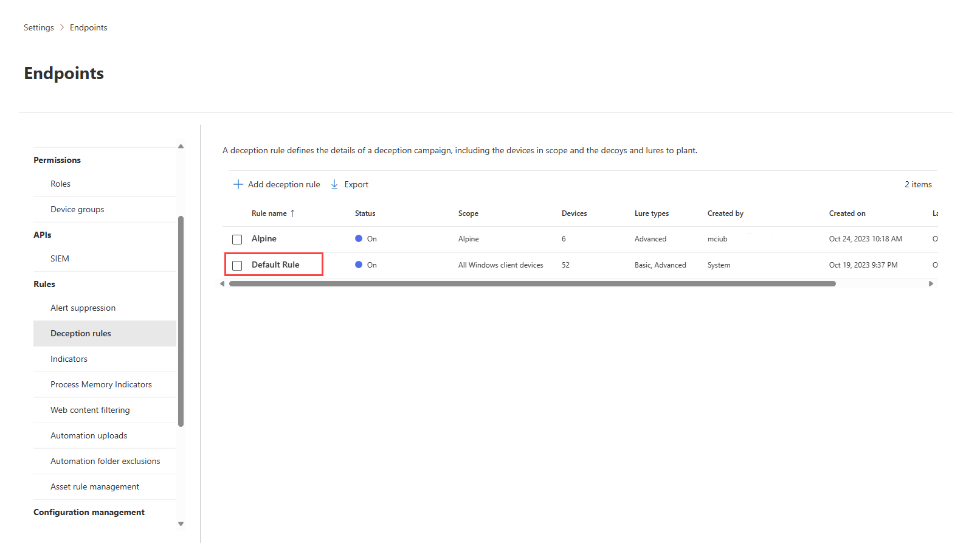
Task: Click the table horizontal scrollbar thumb
Action: coord(532,283)
